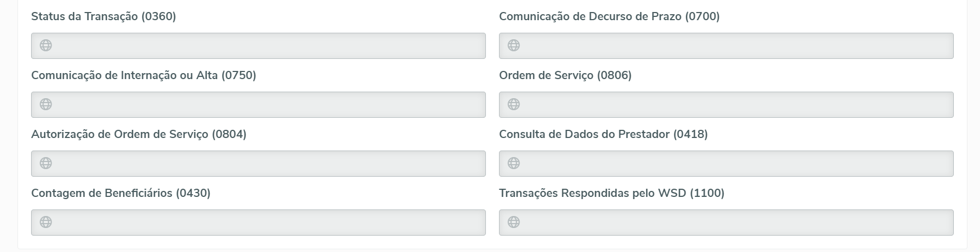The width and height of the screenshot is (980, 252).
Task: Click globe icon in Autorização de Ordem de Serviço field
Action: pyautogui.click(x=46, y=163)
